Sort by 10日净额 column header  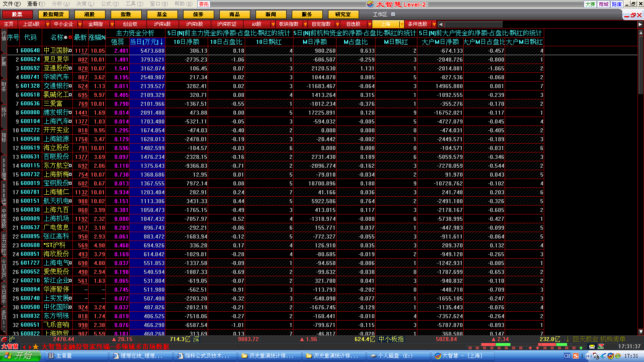tap(186, 42)
